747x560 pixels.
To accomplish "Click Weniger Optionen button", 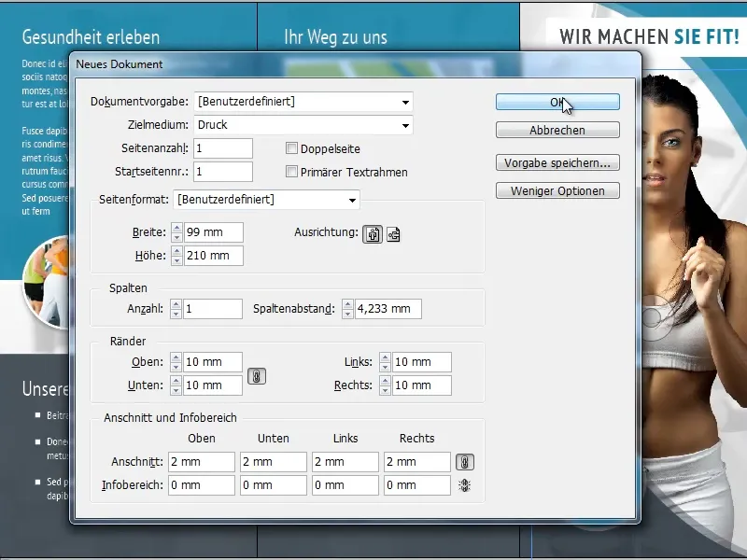I will pos(557,191).
